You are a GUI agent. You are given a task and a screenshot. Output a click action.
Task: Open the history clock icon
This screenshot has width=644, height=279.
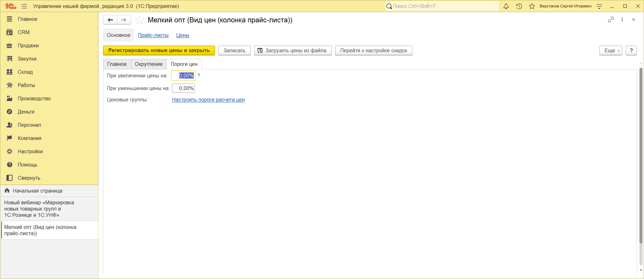519,6
